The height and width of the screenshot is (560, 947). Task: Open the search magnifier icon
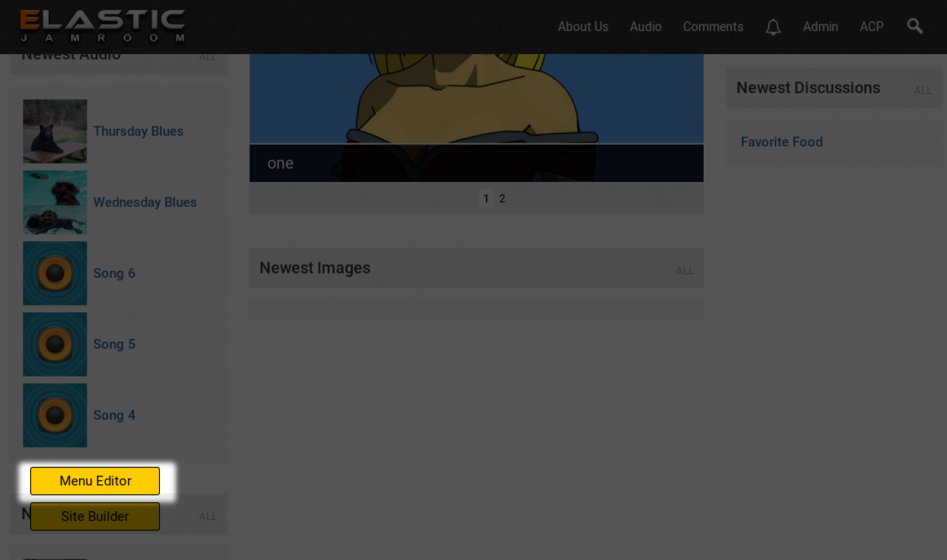(x=915, y=27)
